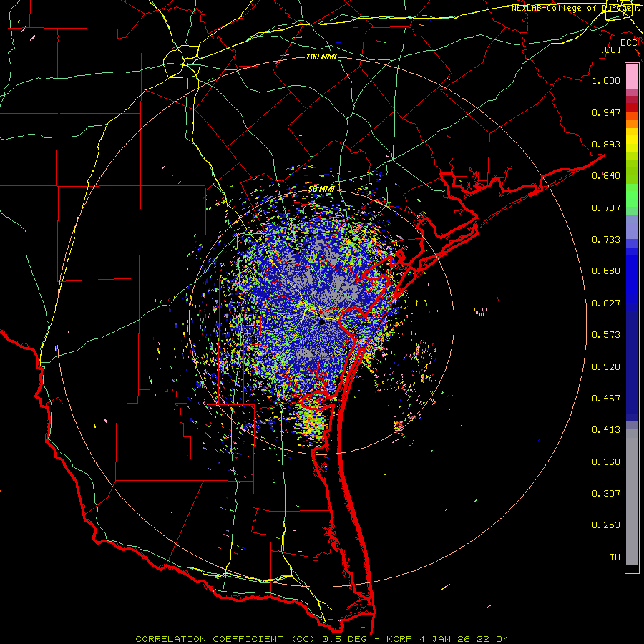Click the 50 NMI range ring label
Viewport: 644px width, 644px height.
[321, 189]
